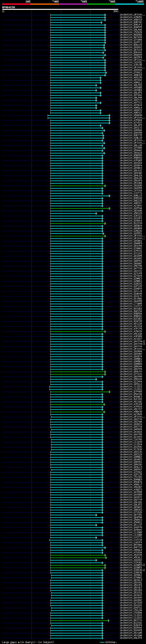
Task: Select UniRef100_B9RLX3 label
Action: (x=131, y=196)
